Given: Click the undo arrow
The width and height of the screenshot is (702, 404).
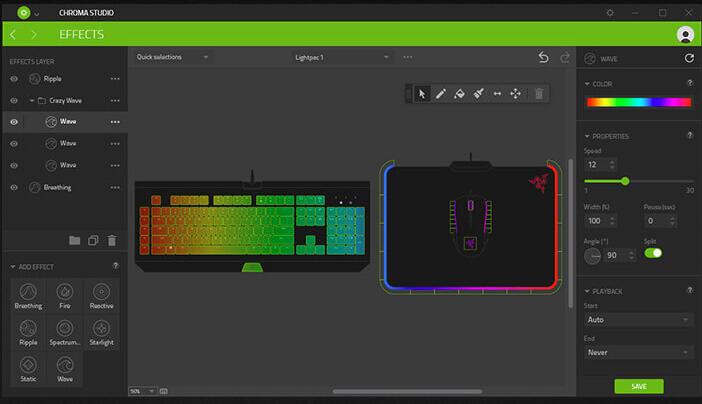Looking at the screenshot, I should pos(543,57).
